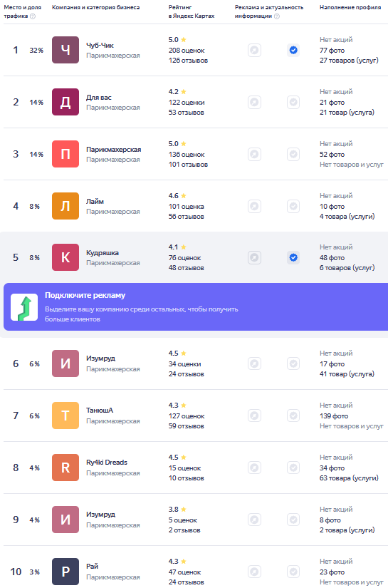Image resolution: width=388 pixels, height=588 pixels.
Task: Select the advertising icon for Ry4ki Dreads
Action: pyautogui.click(x=254, y=468)
